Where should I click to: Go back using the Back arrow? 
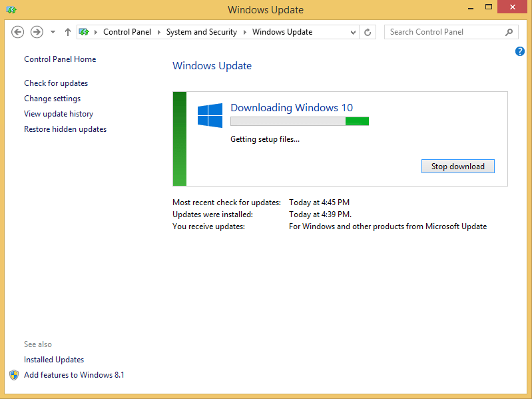point(17,32)
